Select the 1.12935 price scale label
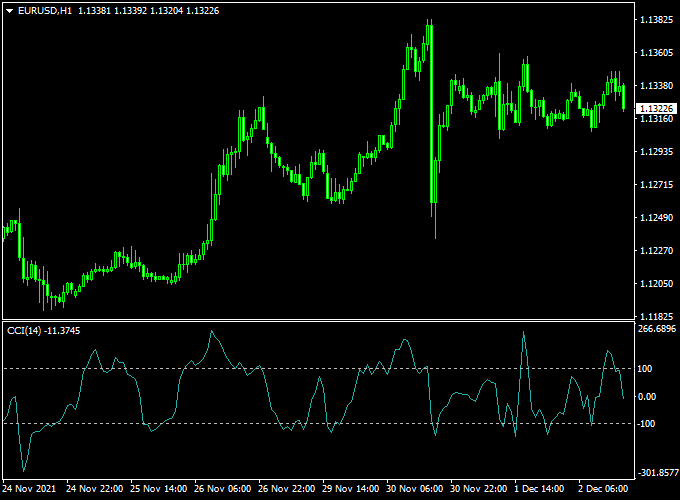The height and width of the screenshot is (500, 680). [x=657, y=152]
